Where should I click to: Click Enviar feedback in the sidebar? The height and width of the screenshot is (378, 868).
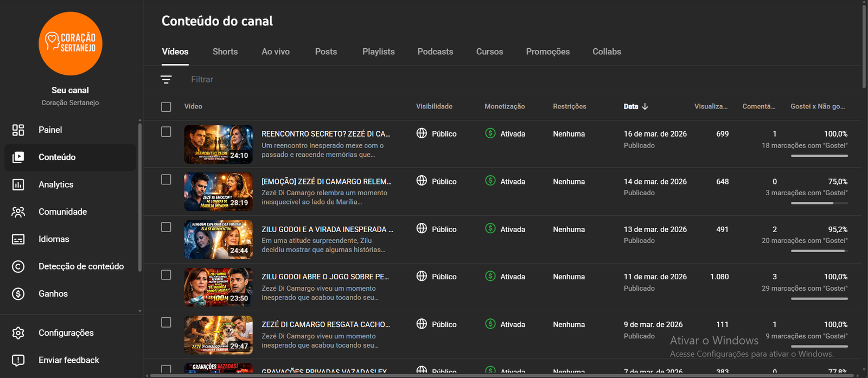[68, 360]
